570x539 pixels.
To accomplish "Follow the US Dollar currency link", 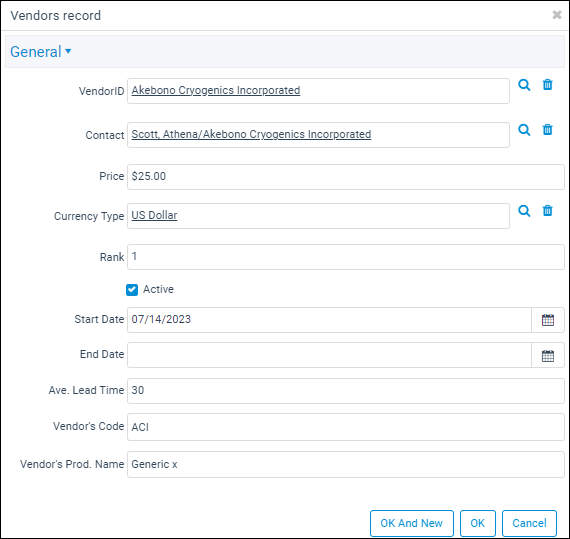I will pos(154,215).
